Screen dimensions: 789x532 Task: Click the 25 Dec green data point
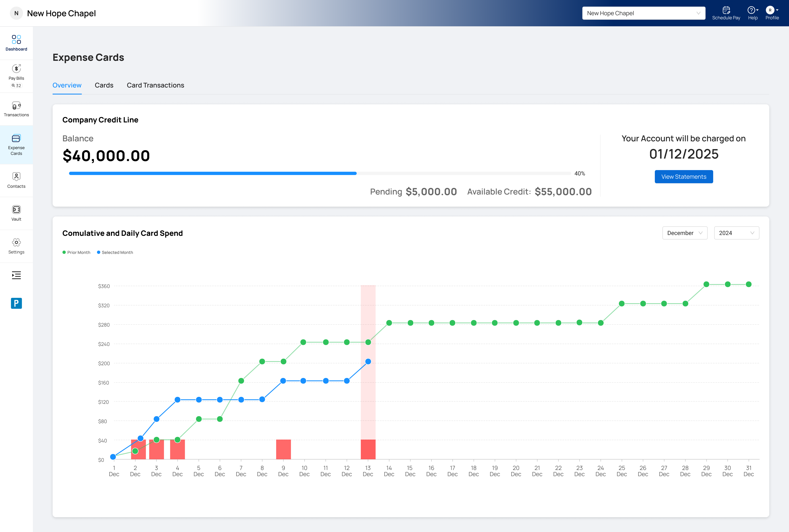622,304
